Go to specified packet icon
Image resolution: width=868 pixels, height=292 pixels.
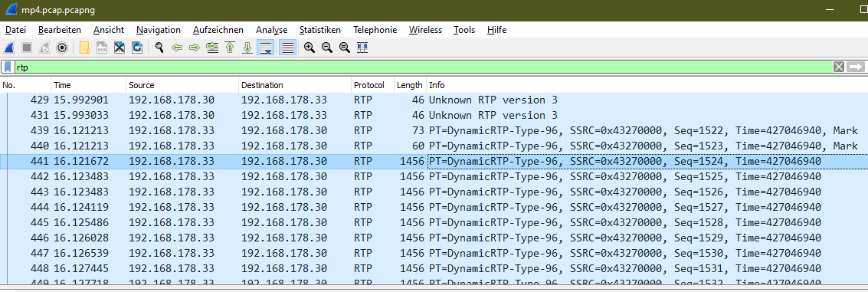[212, 48]
